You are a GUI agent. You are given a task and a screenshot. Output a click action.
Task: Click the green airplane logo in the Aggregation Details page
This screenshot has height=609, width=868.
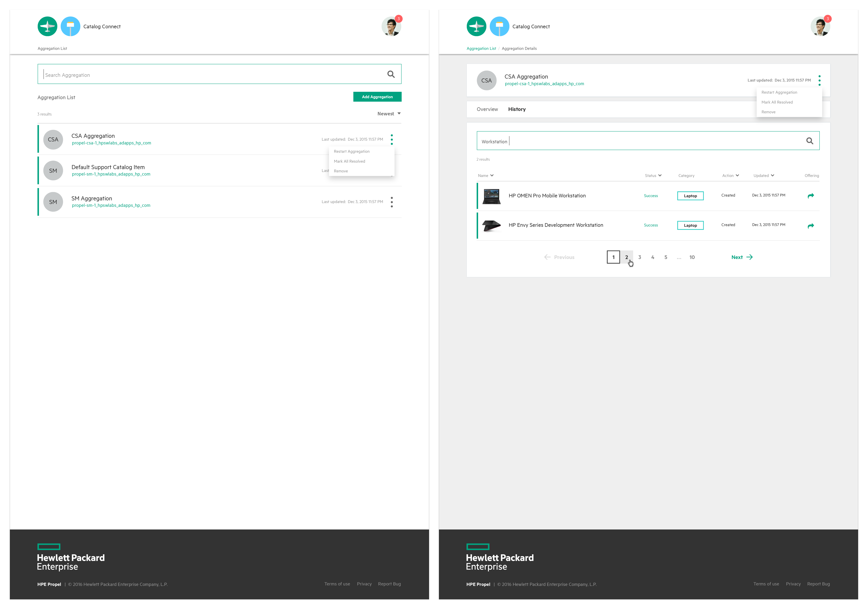click(x=476, y=26)
